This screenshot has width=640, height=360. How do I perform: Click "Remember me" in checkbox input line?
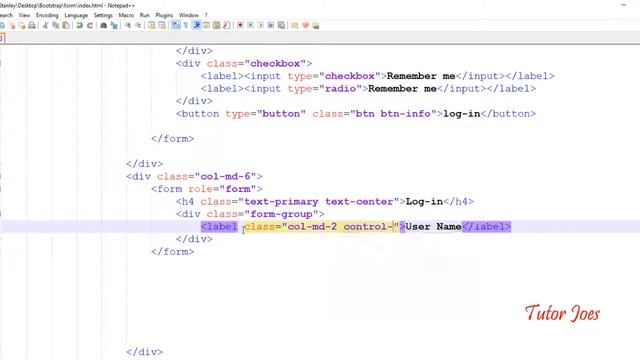pos(421,76)
